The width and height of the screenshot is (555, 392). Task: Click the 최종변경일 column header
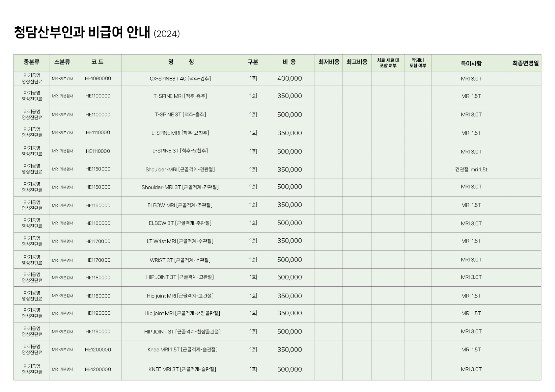pyautogui.click(x=525, y=63)
